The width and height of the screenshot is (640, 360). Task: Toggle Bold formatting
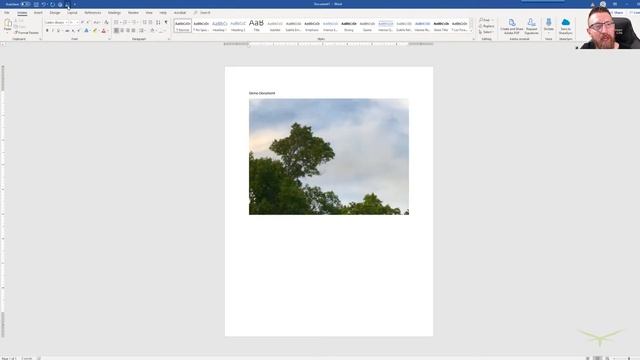(x=47, y=31)
